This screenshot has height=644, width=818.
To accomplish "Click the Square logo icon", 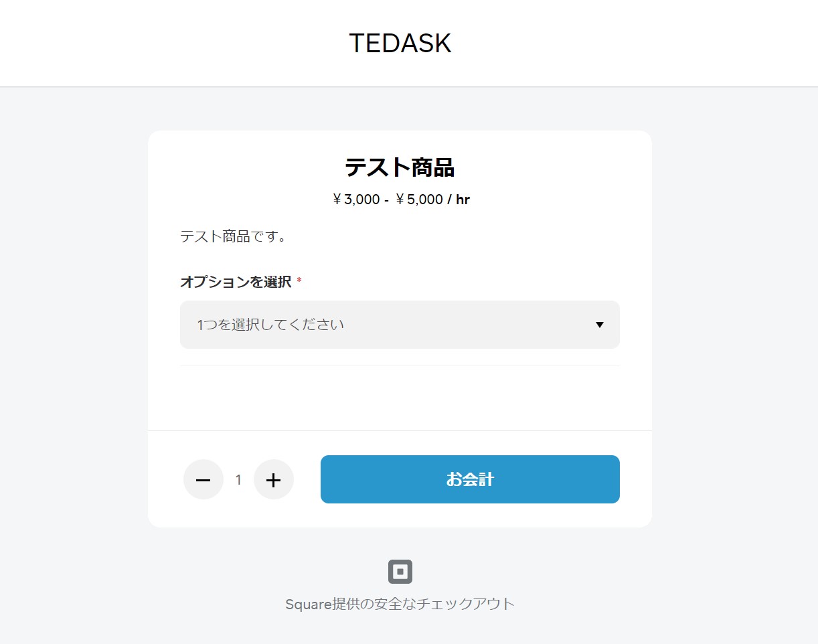I will pyautogui.click(x=400, y=572).
